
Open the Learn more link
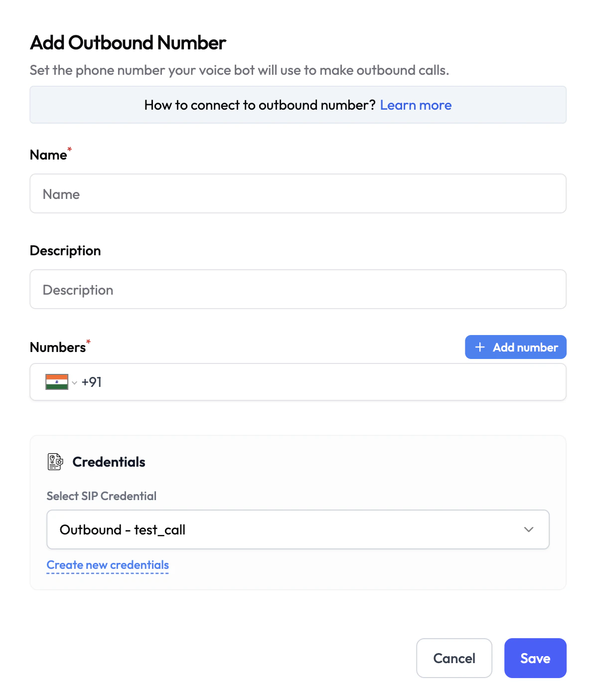coord(416,105)
